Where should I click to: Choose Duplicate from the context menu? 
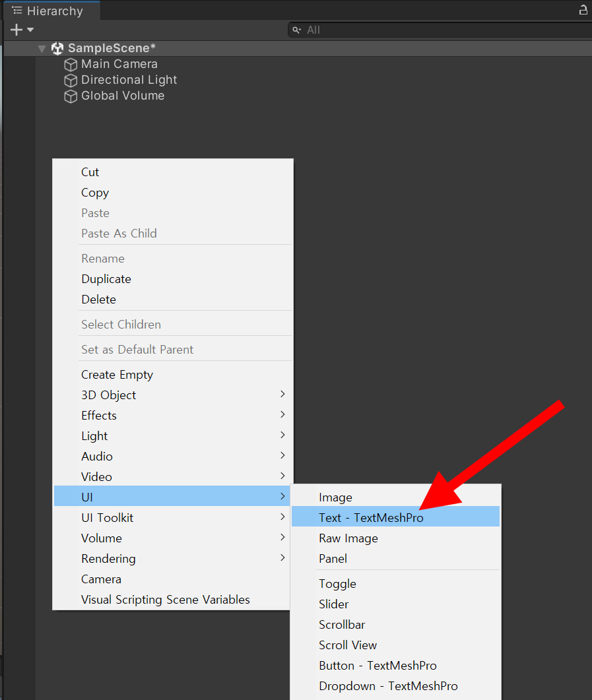point(173,279)
